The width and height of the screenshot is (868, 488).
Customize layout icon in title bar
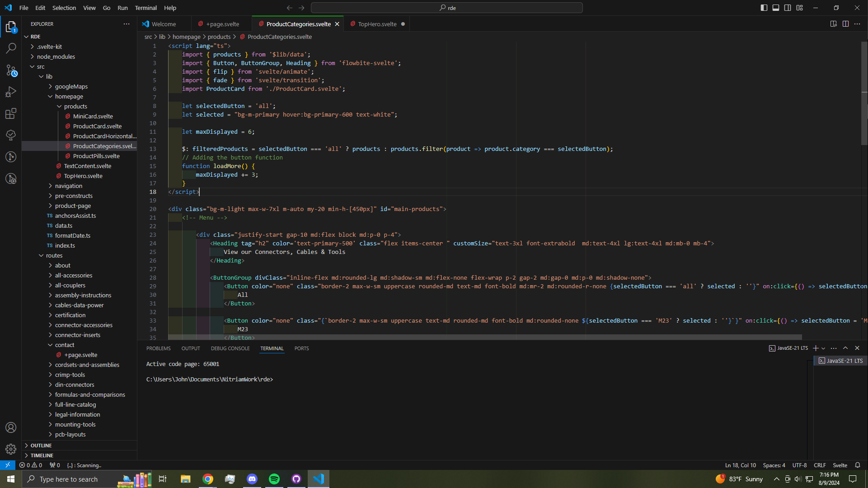(799, 8)
